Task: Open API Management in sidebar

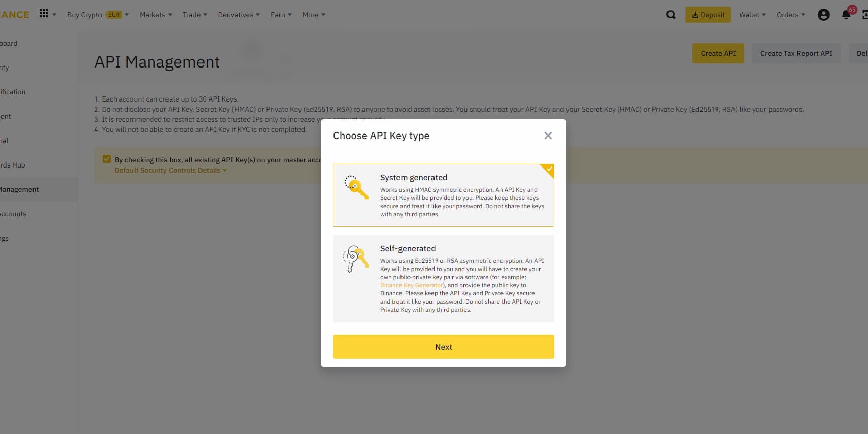Action: tap(39, 189)
